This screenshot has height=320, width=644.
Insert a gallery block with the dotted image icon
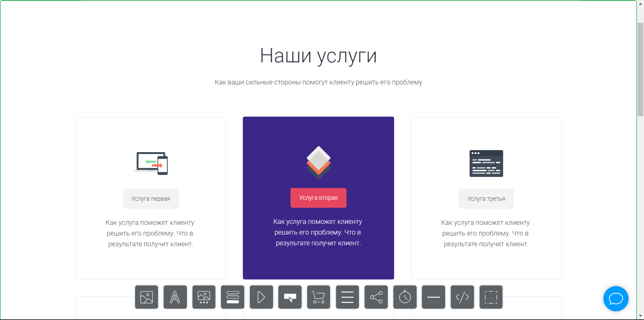[x=204, y=297]
